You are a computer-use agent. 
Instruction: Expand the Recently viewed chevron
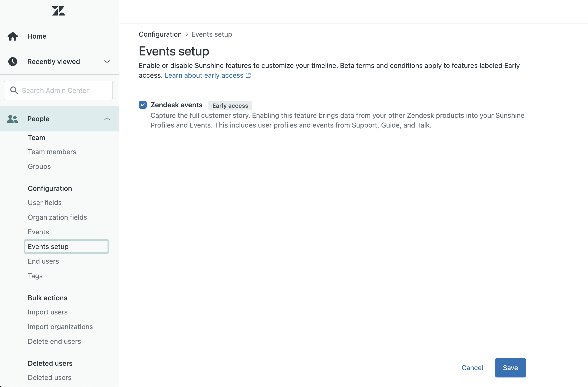tap(107, 62)
